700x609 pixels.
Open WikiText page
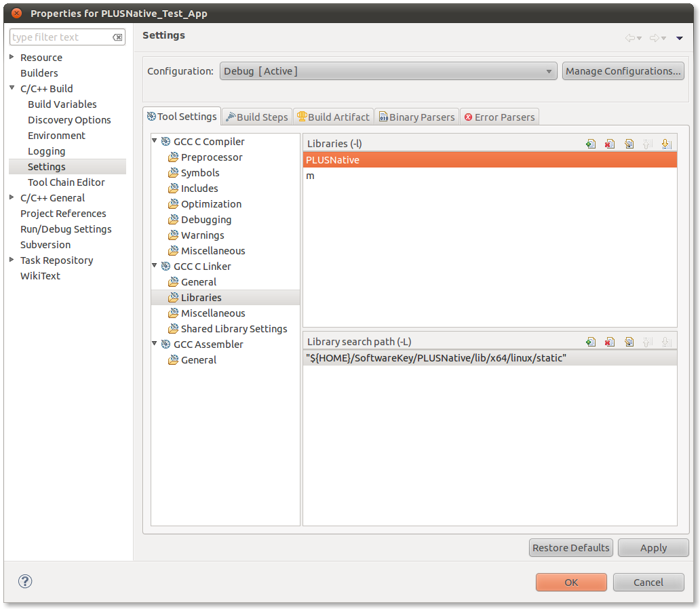[40, 276]
